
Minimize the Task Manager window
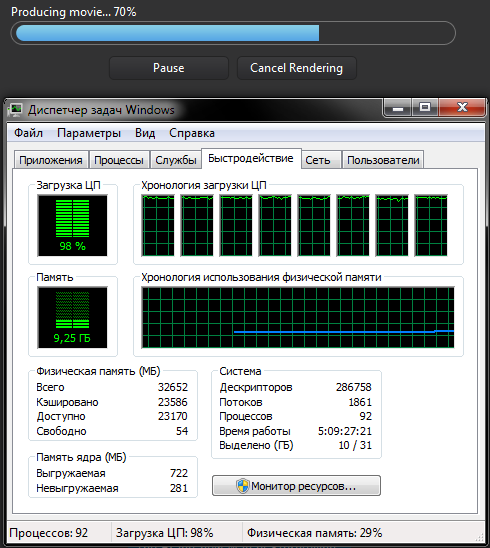pyautogui.click(x=398, y=108)
